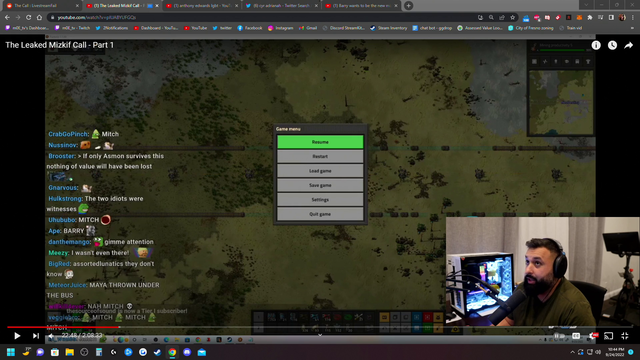Open the video info card icon
Image resolution: width=640 pixels, height=360 pixels.
point(596,45)
